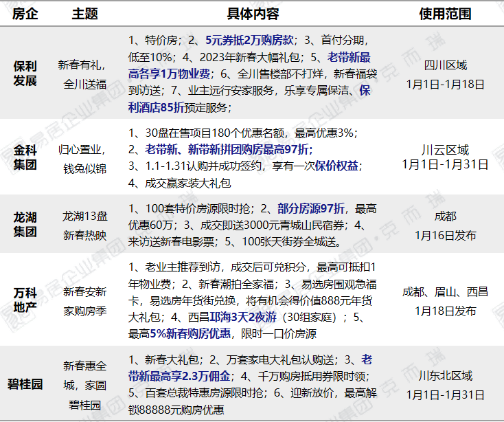Select the 保利发展 company cell
Viewport: 504px width, 422px height.
pos(25,74)
